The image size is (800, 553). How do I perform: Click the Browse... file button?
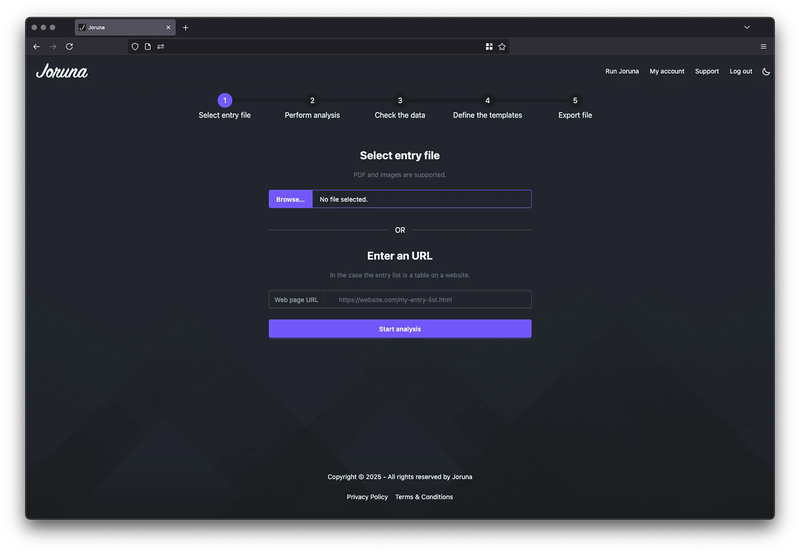pos(290,199)
